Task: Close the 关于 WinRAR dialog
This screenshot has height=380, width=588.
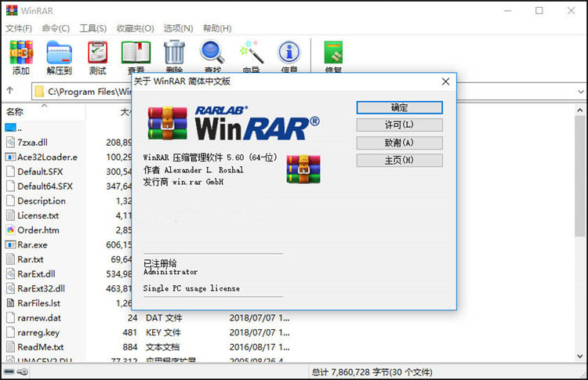Action: coord(445,81)
